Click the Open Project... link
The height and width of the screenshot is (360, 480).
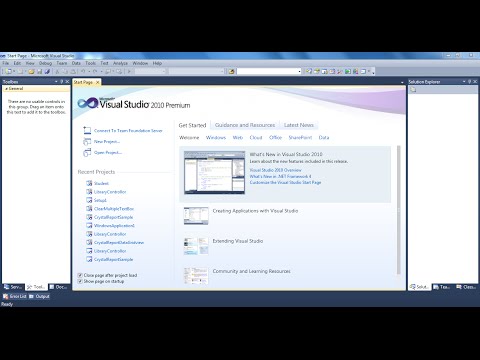(x=108, y=152)
